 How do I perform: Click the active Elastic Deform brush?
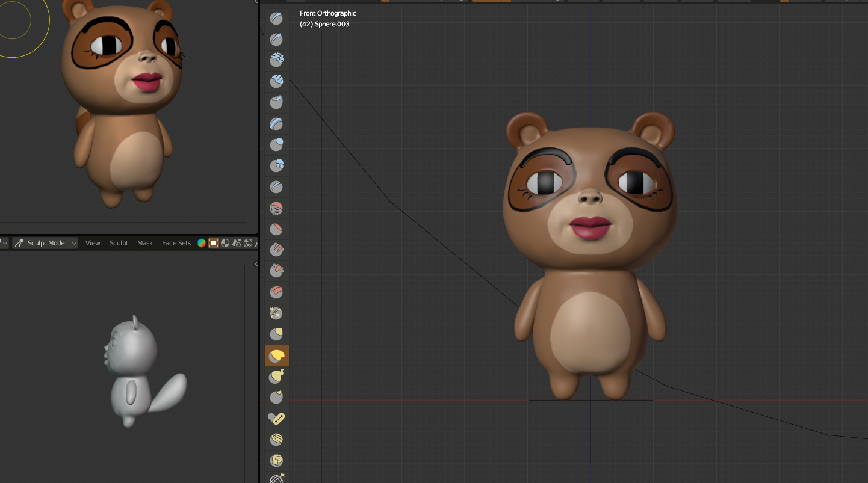(x=276, y=356)
